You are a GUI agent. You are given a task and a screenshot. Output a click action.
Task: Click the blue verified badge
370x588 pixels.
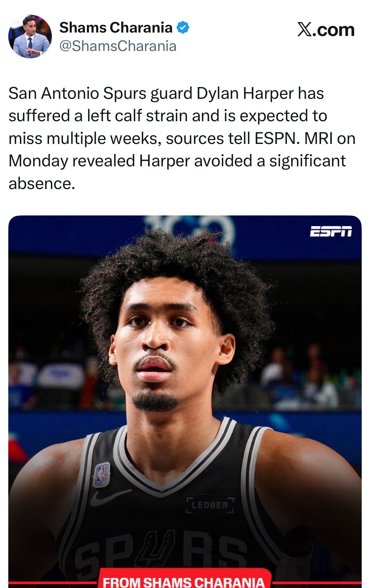tap(183, 28)
